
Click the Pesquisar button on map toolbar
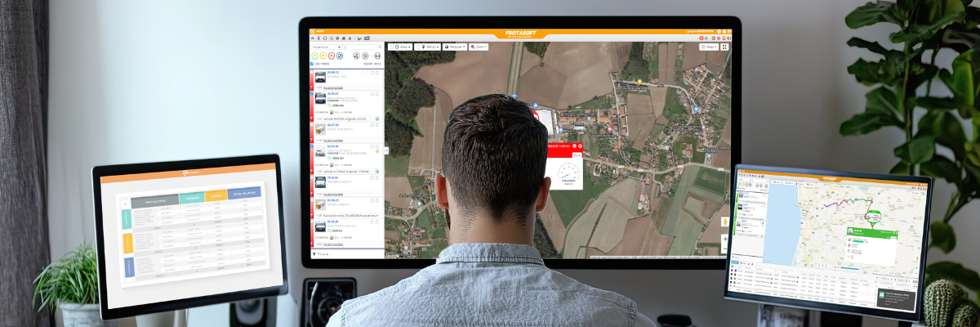(454, 47)
